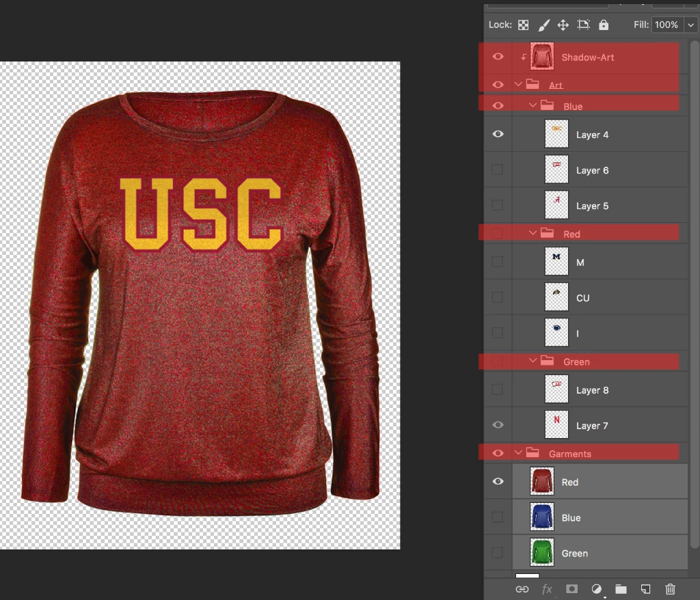Select Layer 5 thumbnail
Image resolution: width=700 pixels, height=600 pixels.
click(556, 205)
